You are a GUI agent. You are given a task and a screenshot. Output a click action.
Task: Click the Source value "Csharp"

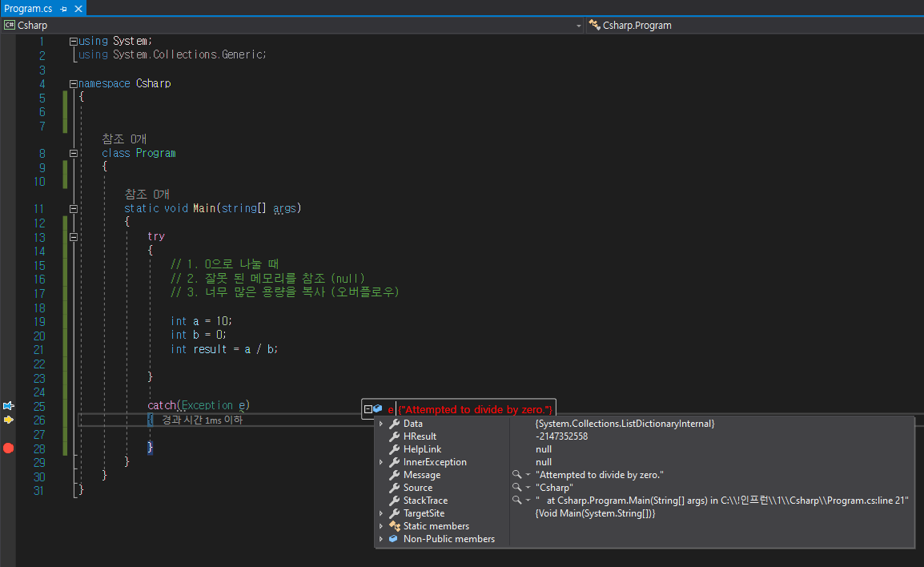coord(554,488)
